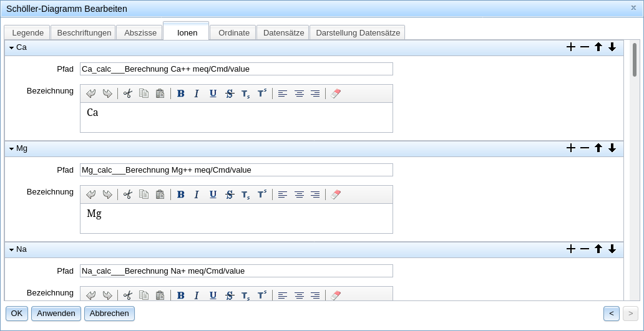Switch to the Beschriftungen tab
The width and height of the screenshot is (644, 331).
84,33
